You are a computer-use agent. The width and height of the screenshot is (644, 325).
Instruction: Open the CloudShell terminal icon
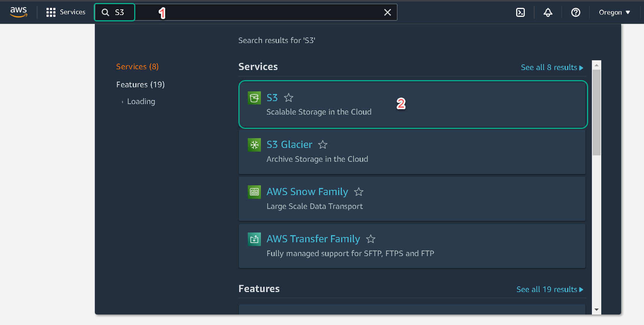click(520, 12)
